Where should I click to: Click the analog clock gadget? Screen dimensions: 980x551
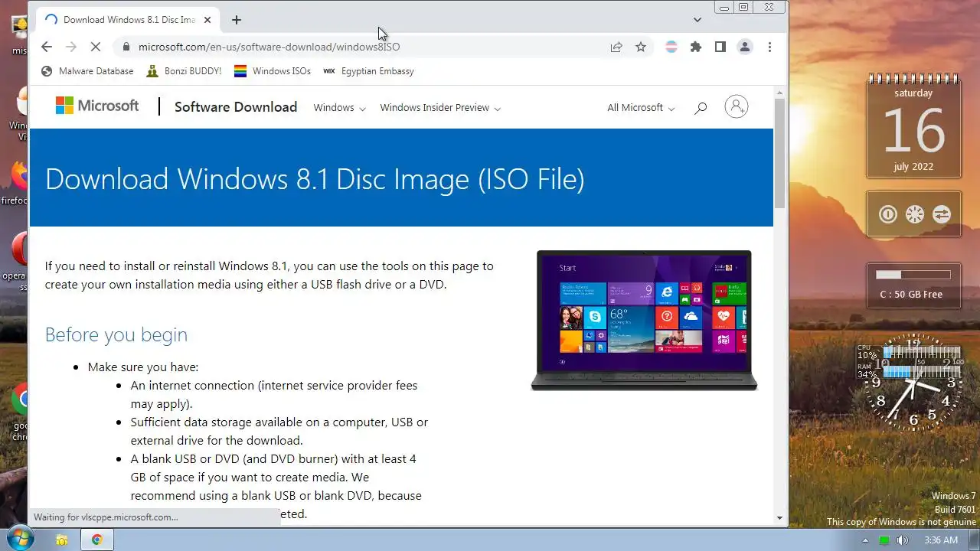[913, 383]
